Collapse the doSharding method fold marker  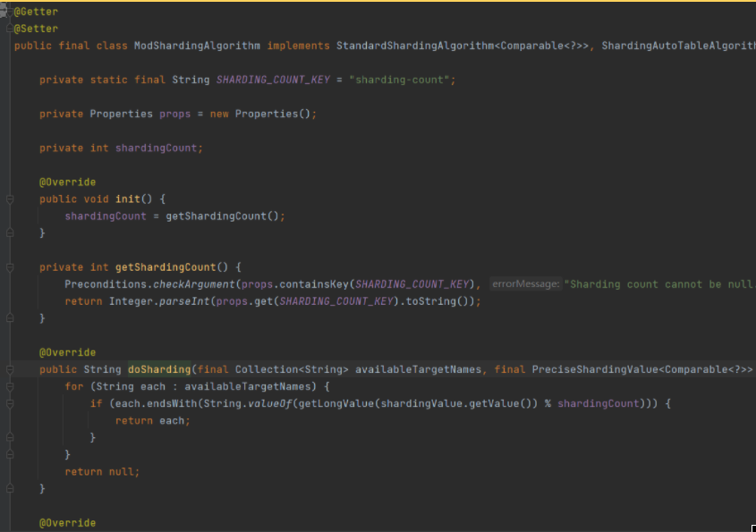coord(10,369)
